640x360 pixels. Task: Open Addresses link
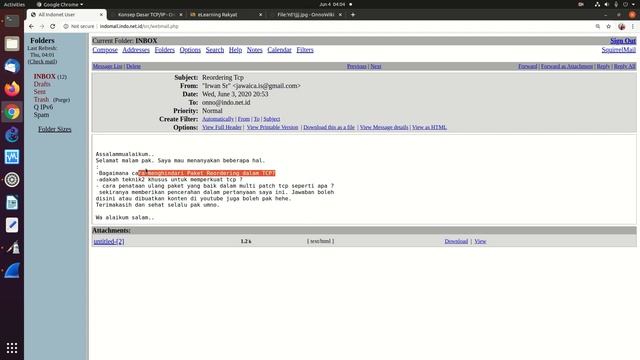[136, 50]
